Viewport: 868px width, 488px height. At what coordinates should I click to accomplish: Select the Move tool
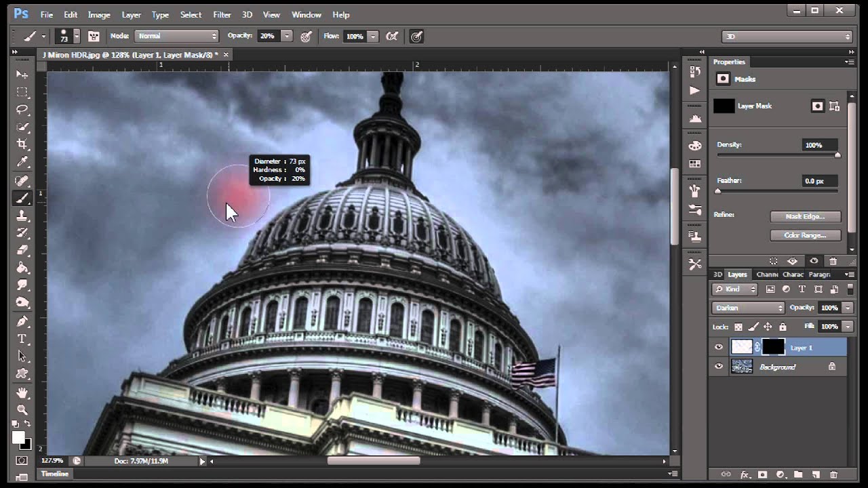[x=22, y=74]
